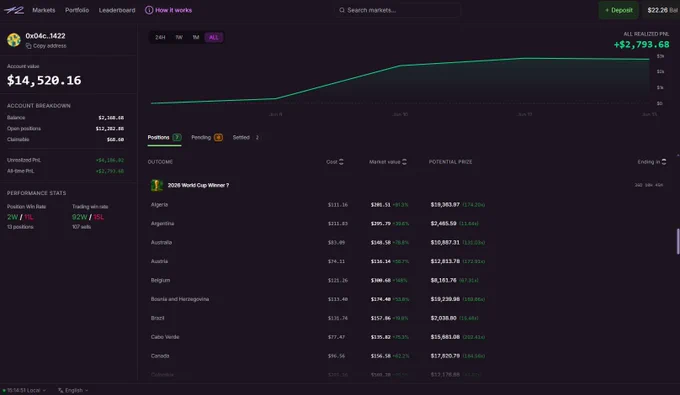The width and height of the screenshot is (680, 395).
Task: Click the info icon beside How it works
Action: [x=149, y=10]
